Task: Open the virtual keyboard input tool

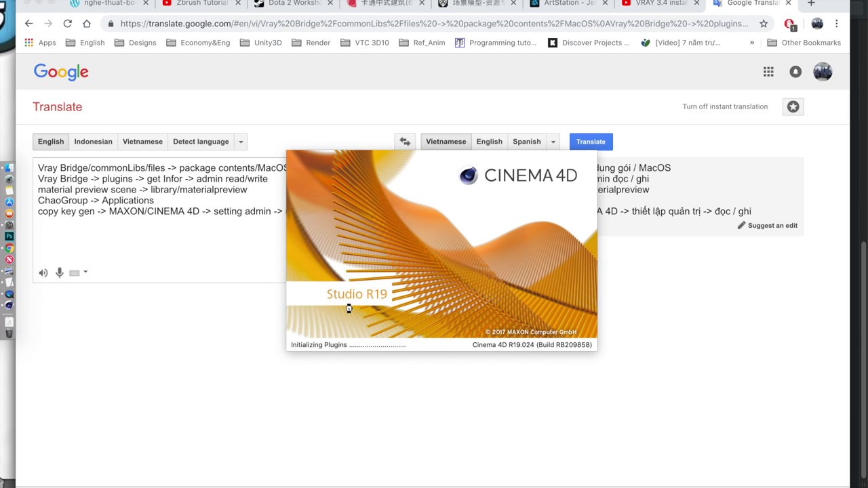Action: 75,272
